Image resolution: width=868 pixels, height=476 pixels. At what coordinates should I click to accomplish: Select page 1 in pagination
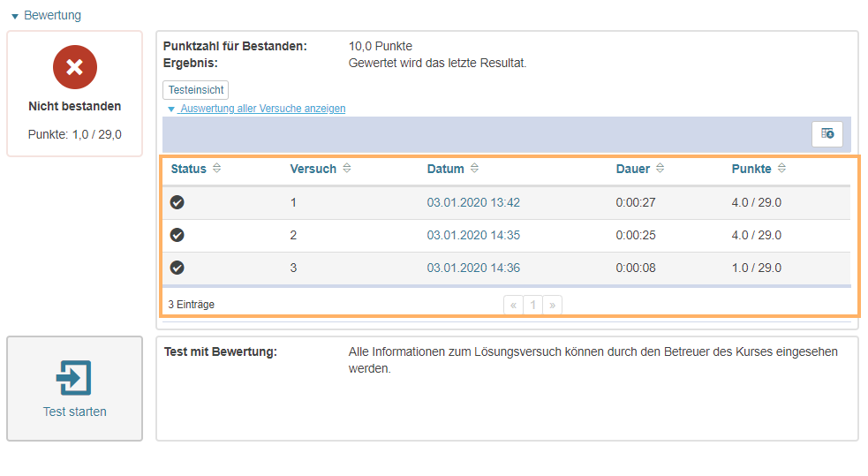point(533,305)
